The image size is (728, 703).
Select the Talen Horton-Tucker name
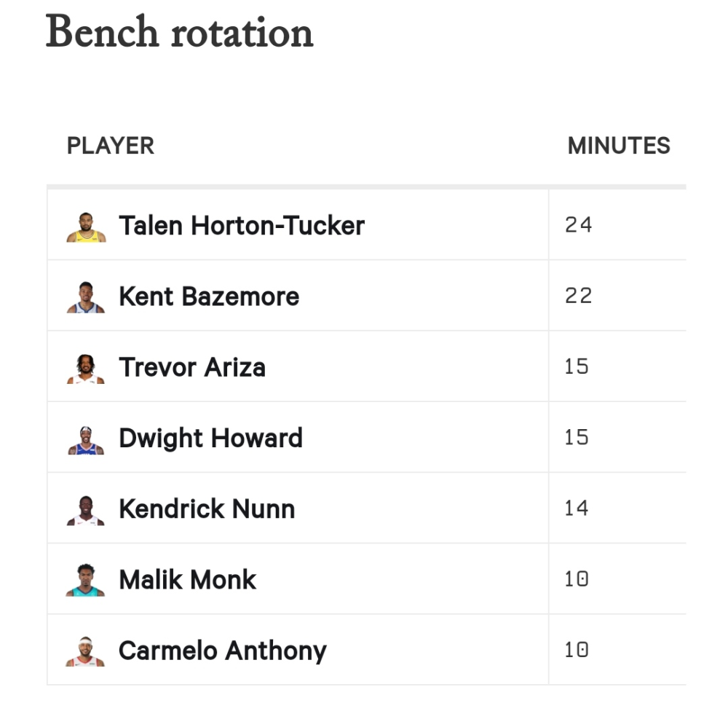click(x=241, y=226)
